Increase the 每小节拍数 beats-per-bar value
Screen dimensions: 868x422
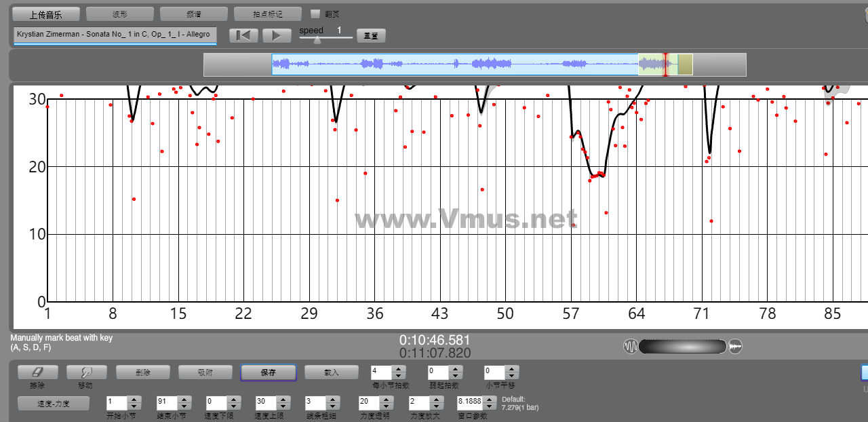[399, 369]
